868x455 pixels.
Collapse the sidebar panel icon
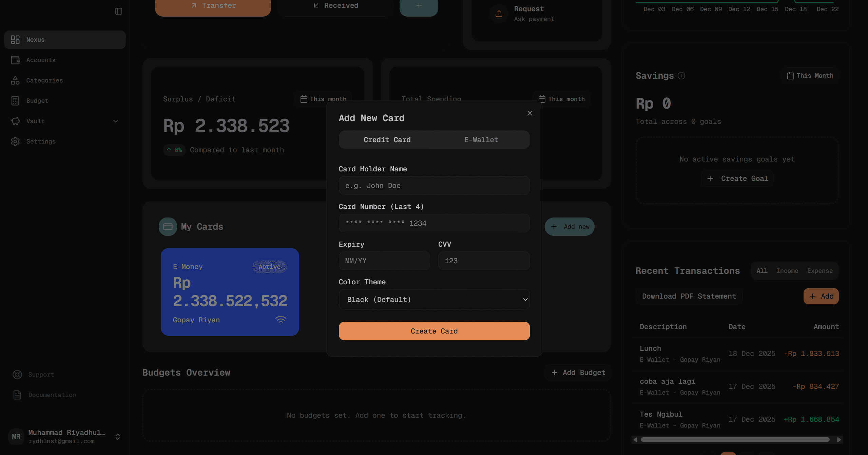pyautogui.click(x=118, y=11)
